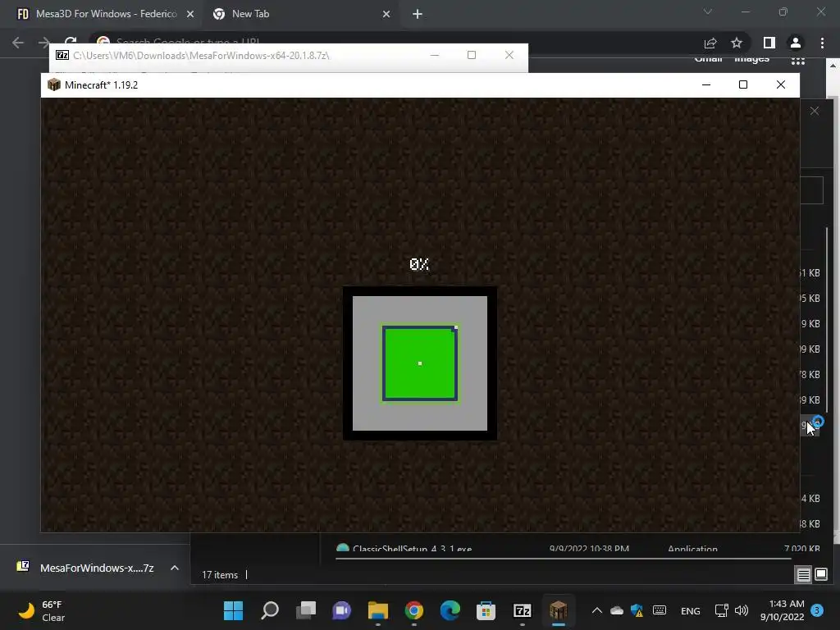Open Chrome three-dot menu

pos(822,43)
